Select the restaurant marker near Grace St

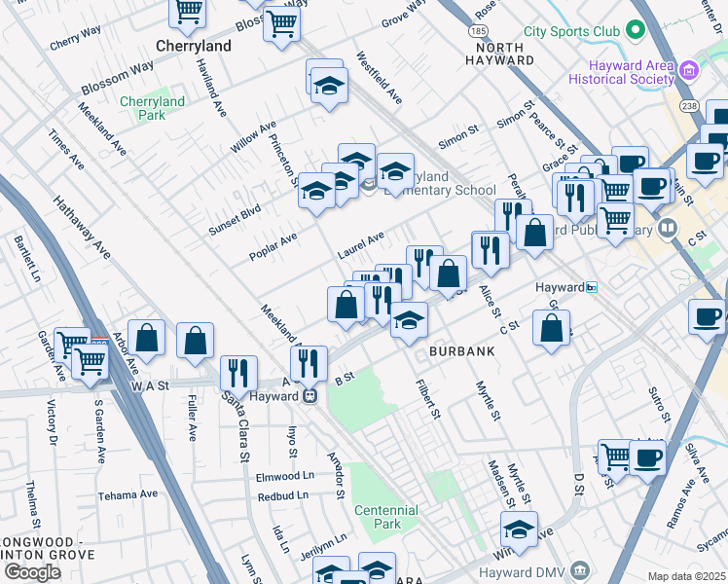pos(576,201)
